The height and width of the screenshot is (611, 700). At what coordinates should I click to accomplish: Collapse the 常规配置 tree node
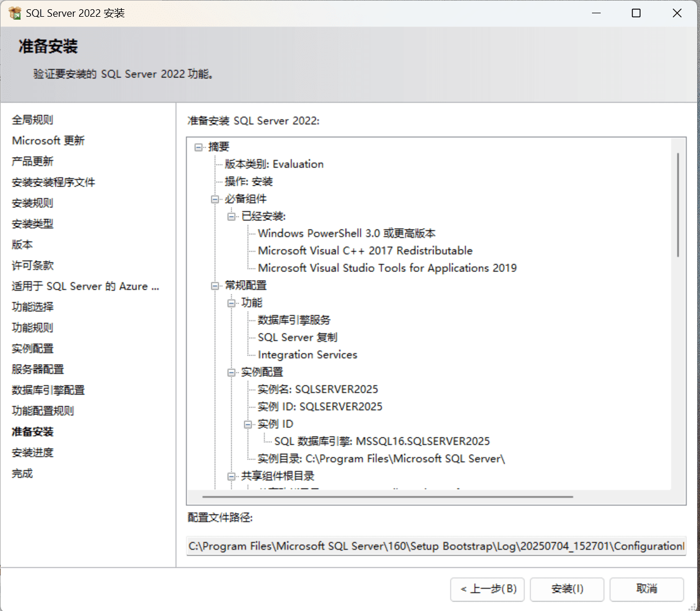(x=215, y=286)
